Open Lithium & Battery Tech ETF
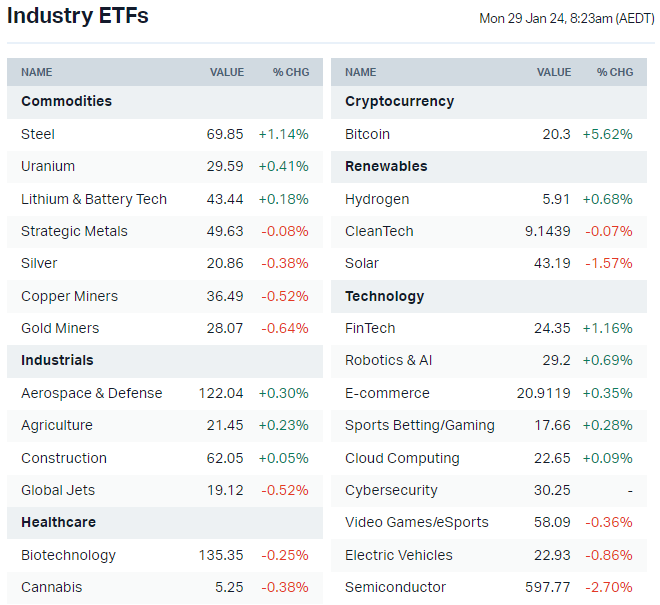 94,199
